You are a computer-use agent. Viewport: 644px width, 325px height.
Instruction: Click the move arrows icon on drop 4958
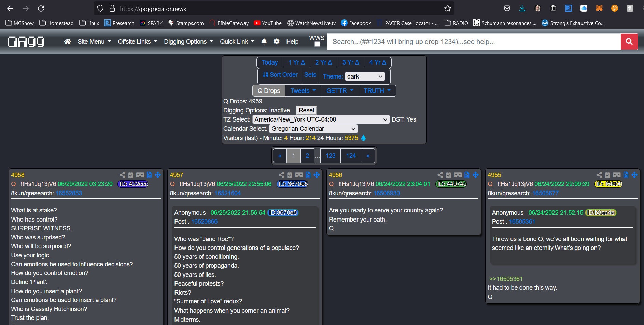point(158,175)
